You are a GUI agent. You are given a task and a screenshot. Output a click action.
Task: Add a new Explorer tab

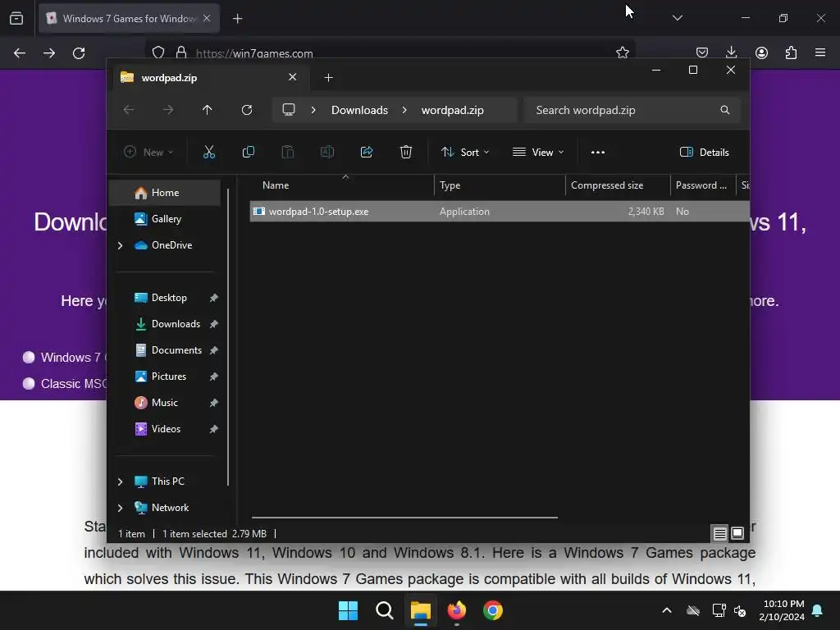pyautogui.click(x=328, y=78)
